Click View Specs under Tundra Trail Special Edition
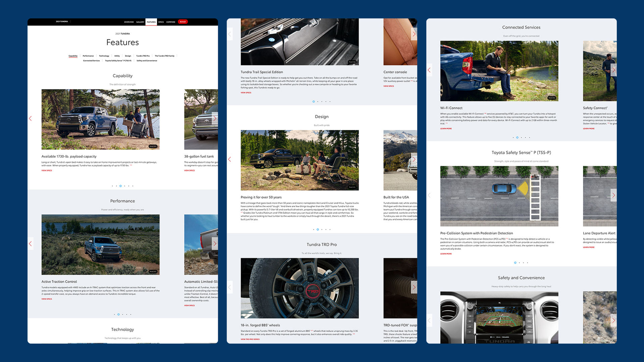 click(x=246, y=93)
